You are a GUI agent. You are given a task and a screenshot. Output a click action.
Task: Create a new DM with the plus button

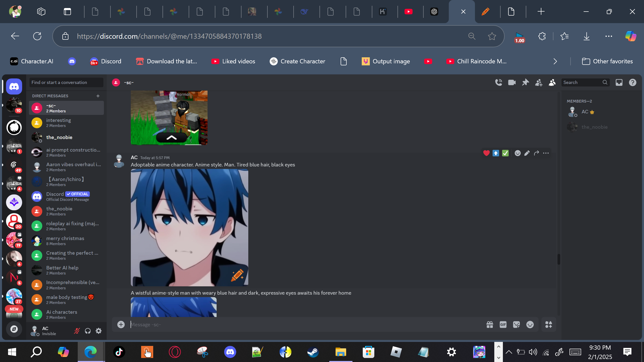click(98, 96)
